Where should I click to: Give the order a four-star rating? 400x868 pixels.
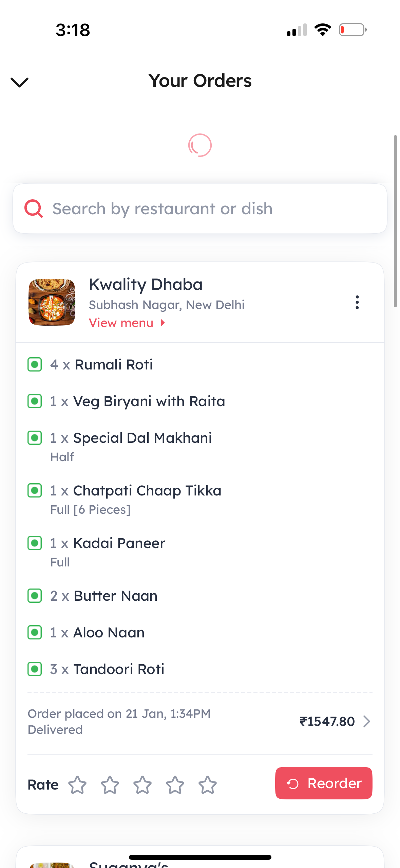click(x=175, y=785)
